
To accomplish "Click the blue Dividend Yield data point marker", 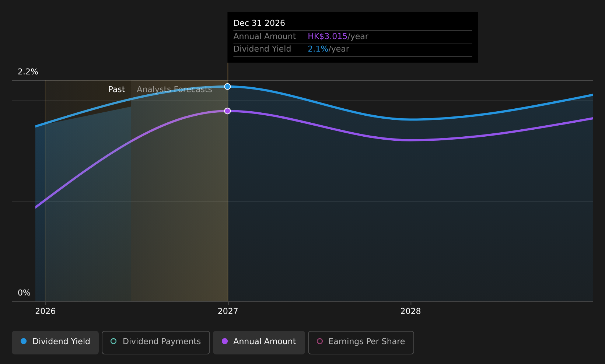I will (x=228, y=87).
